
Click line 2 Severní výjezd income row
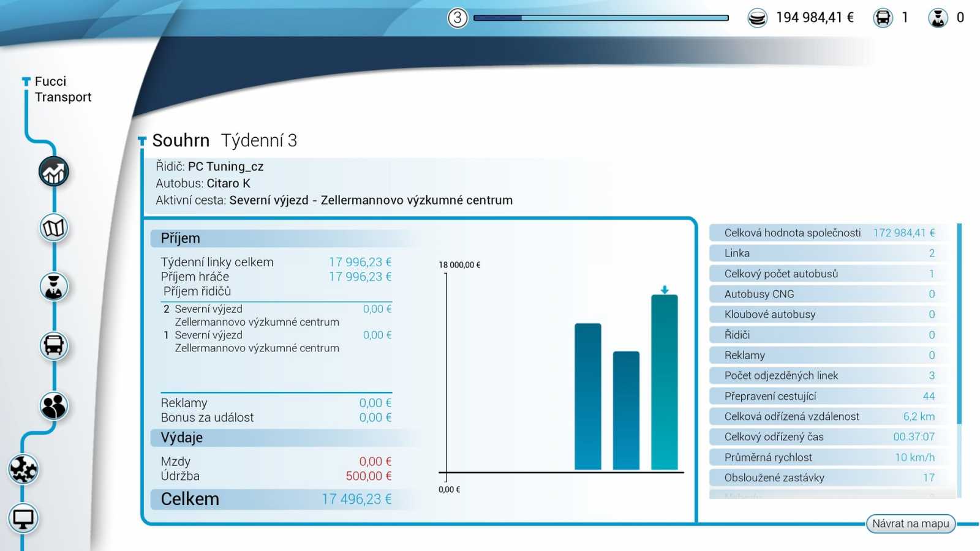[276, 315]
